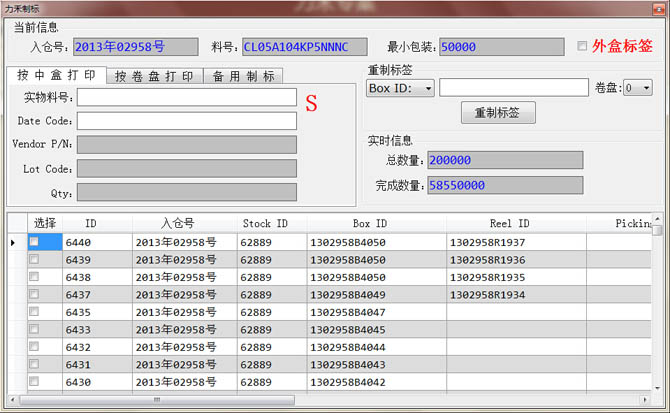The width and height of the screenshot is (670, 413).
Task: Click the table's scroll down arrow
Action: pos(657,388)
